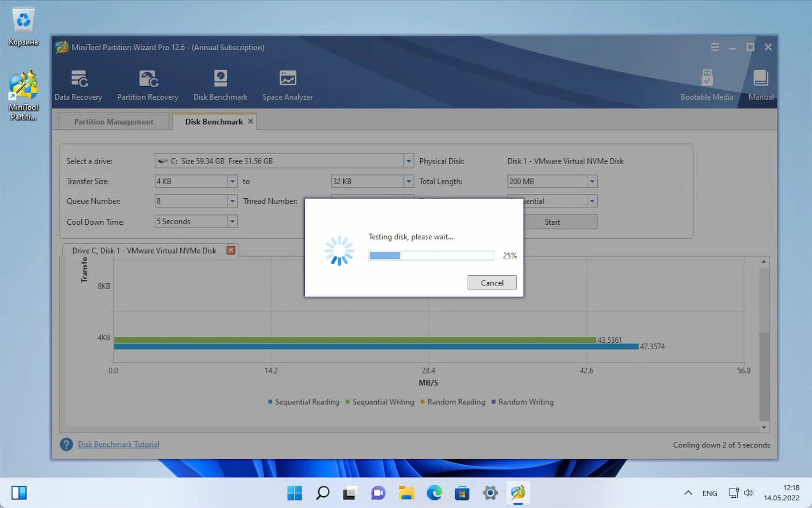Click the testing progress bar at 25%
This screenshot has height=508, width=812.
point(431,256)
